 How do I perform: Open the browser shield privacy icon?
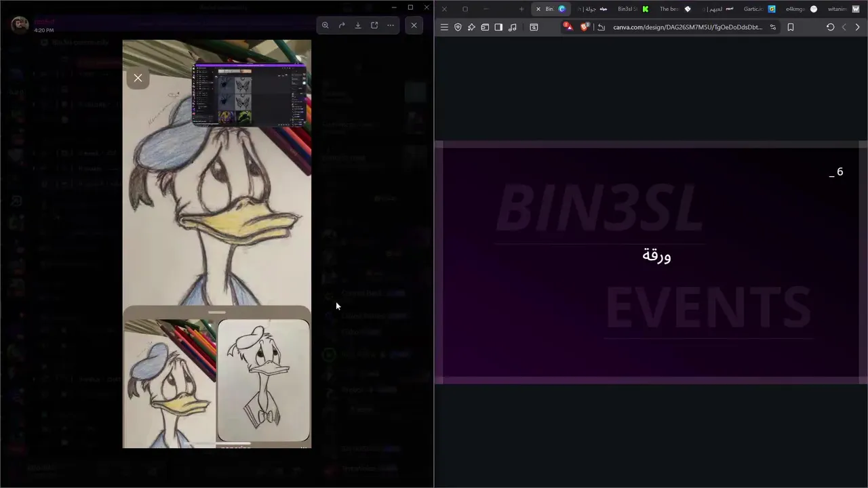[x=458, y=27]
